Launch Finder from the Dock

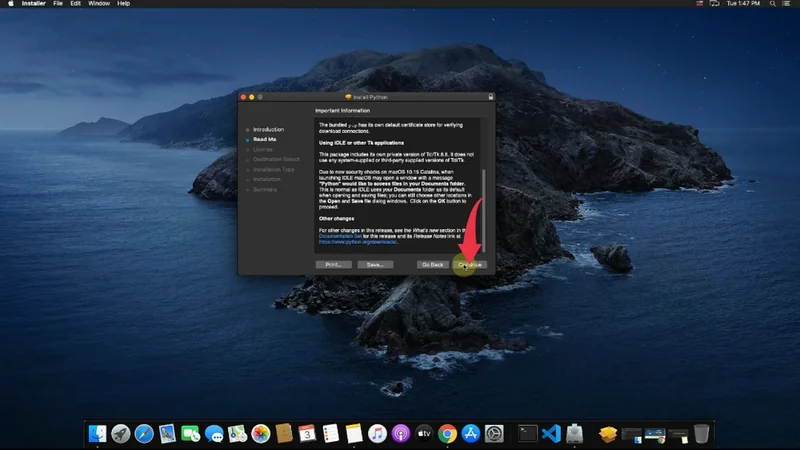(x=98, y=434)
